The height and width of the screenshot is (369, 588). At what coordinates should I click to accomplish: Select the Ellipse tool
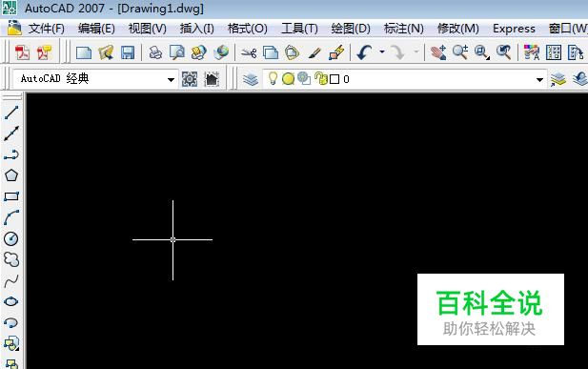(x=11, y=301)
